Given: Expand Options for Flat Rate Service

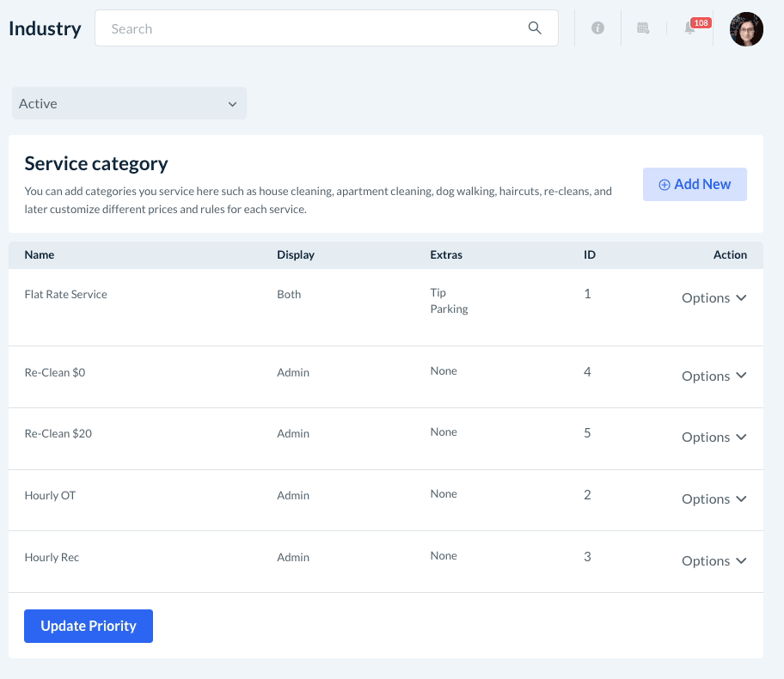Looking at the screenshot, I should click(714, 298).
